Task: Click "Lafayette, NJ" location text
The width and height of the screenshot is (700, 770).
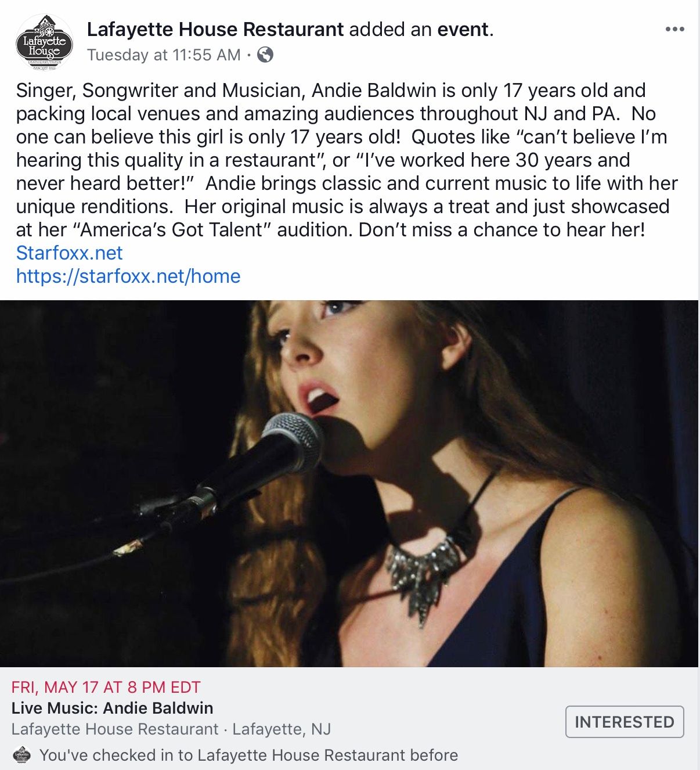Action: pos(282,729)
